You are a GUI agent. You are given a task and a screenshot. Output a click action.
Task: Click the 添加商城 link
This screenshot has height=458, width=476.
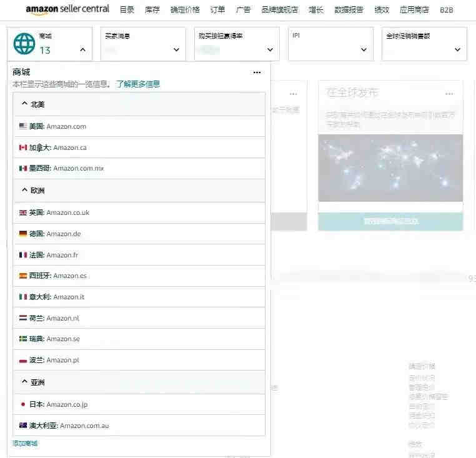point(25,443)
